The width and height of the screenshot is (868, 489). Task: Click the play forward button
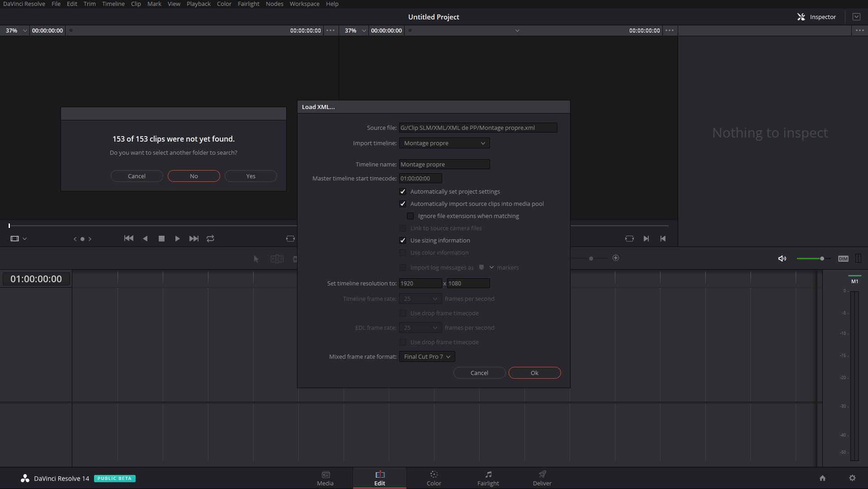(177, 238)
